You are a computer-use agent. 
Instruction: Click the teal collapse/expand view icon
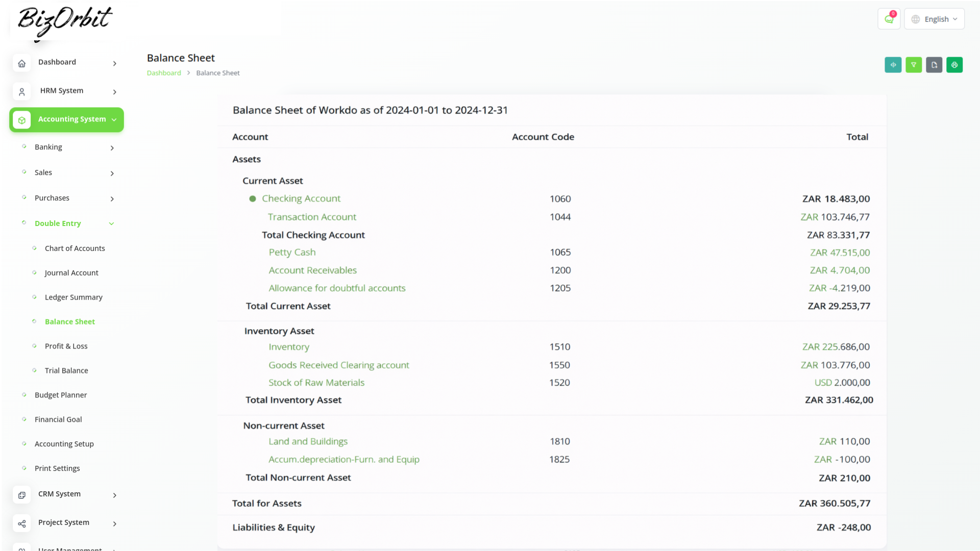893,65
